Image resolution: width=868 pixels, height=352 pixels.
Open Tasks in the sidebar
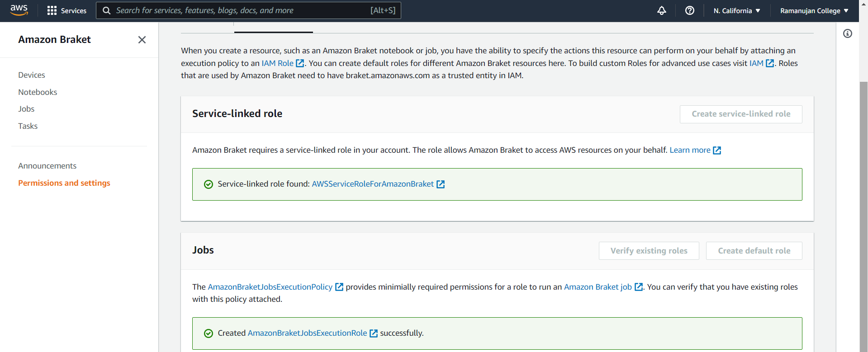pos(28,126)
